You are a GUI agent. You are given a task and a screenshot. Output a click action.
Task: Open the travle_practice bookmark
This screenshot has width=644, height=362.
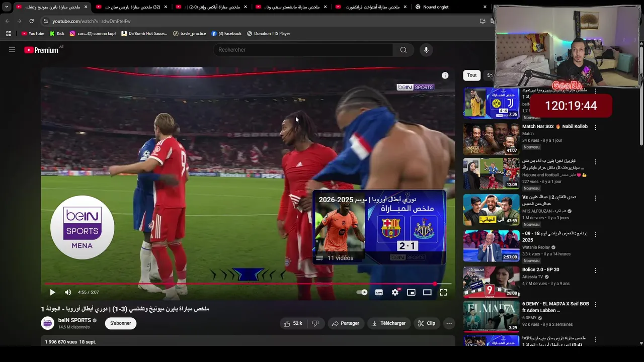pyautogui.click(x=189, y=34)
